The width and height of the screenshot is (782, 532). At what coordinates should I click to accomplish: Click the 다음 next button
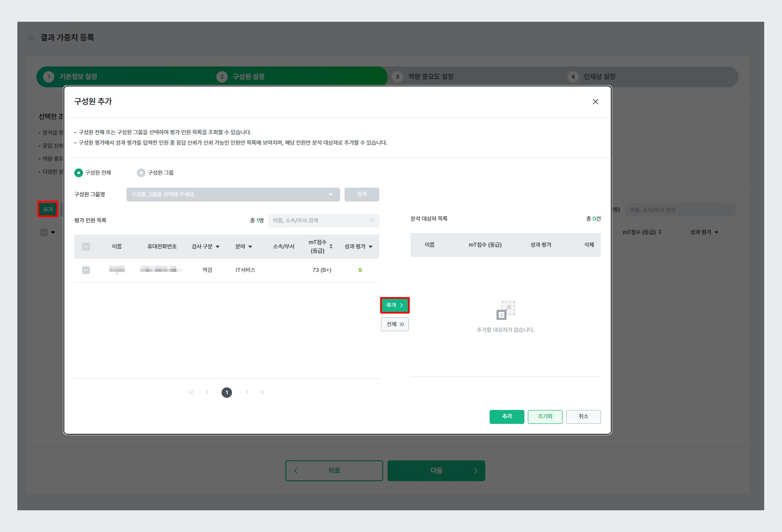(436, 471)
